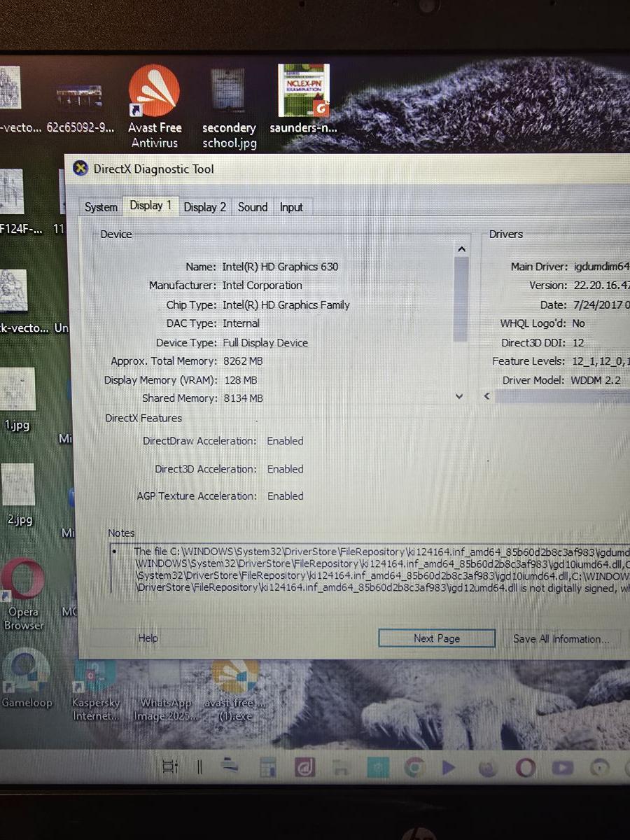Click the Help button

tap(148, 638)
